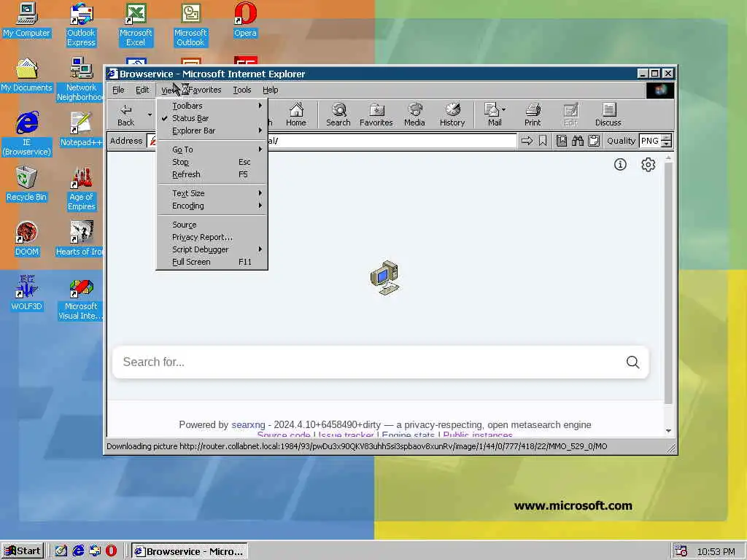Go to the Home page button
Viewport: 747px width, 560px height.
pos(296,114)
